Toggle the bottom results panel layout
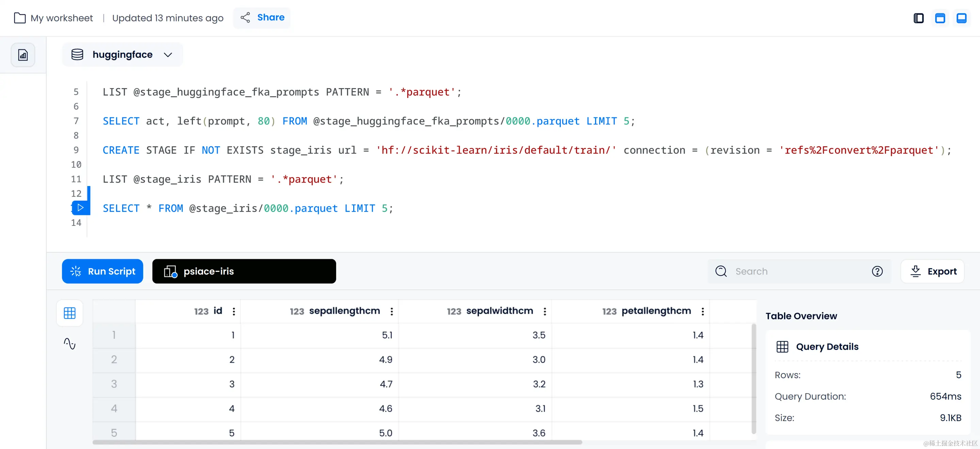This screenshot has width=980, height=449. (x=961, y=18)
